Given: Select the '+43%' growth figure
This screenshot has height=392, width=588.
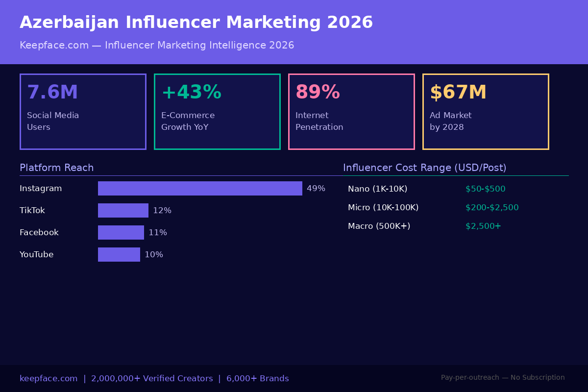Looking at the screenshot, I should point(191,93).
